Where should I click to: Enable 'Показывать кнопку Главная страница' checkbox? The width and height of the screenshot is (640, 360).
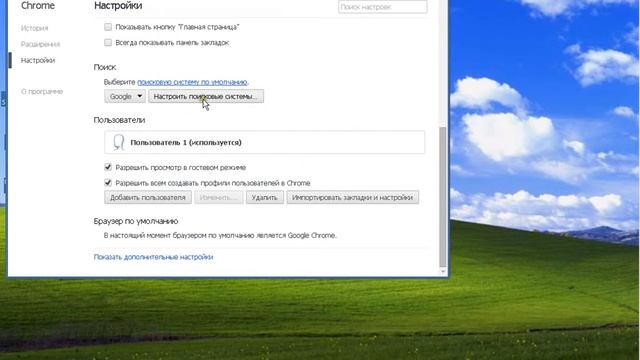click(108, 27)
